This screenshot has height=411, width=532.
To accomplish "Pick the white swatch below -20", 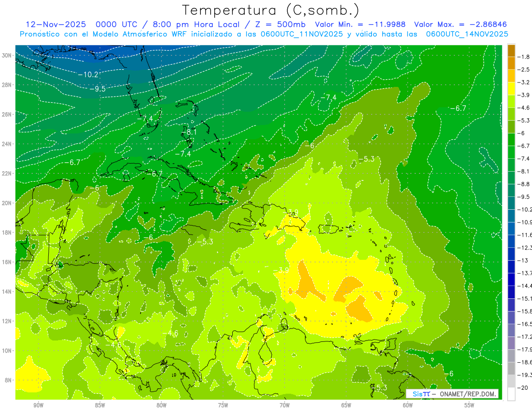I will pyautogui.click(x=511, y=394).
